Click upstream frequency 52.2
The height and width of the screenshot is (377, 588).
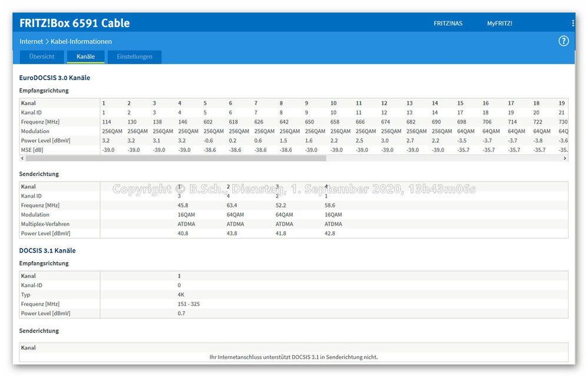(x=281, y=206)
